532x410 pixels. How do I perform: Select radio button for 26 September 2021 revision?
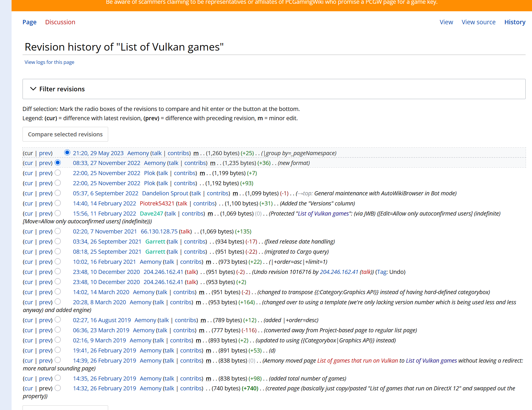pos(58,241)
